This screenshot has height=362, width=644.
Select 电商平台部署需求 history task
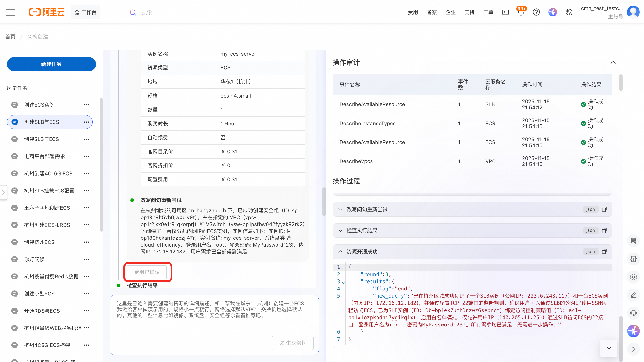point(45,156)
